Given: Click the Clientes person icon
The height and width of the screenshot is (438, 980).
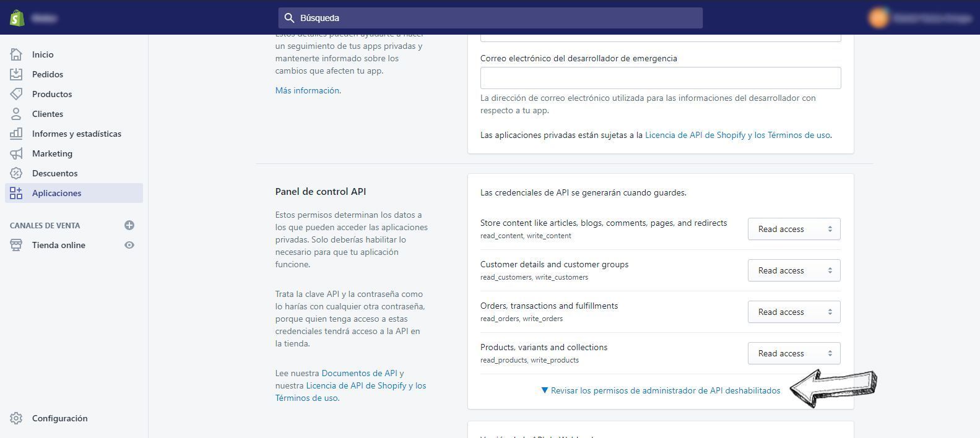Looking at the screenshot, I should tap(16, 114).
